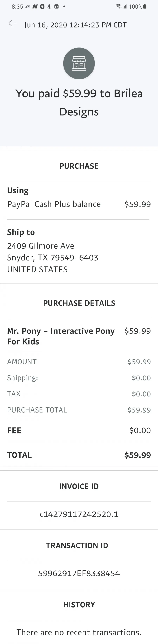Tap the Wi-Fi status icon
Image resolution: width=158 pixels, height=644 pixels.
(x=118, y=6)
